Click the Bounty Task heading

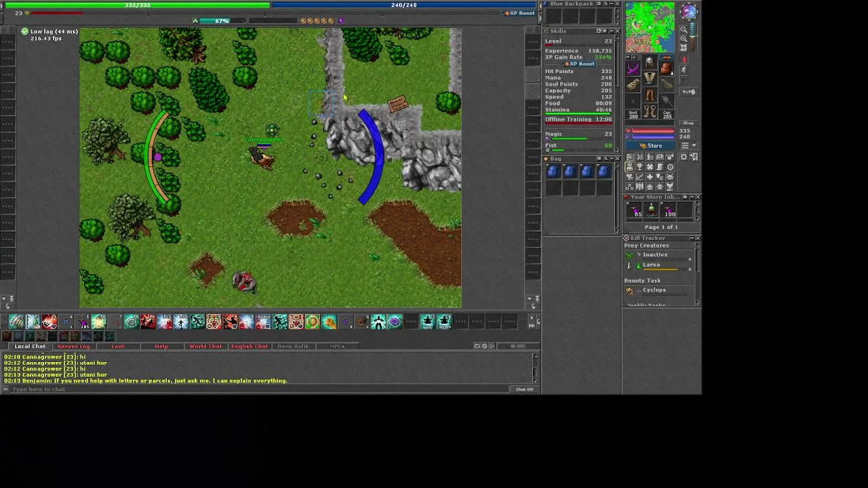pos(642,281)
